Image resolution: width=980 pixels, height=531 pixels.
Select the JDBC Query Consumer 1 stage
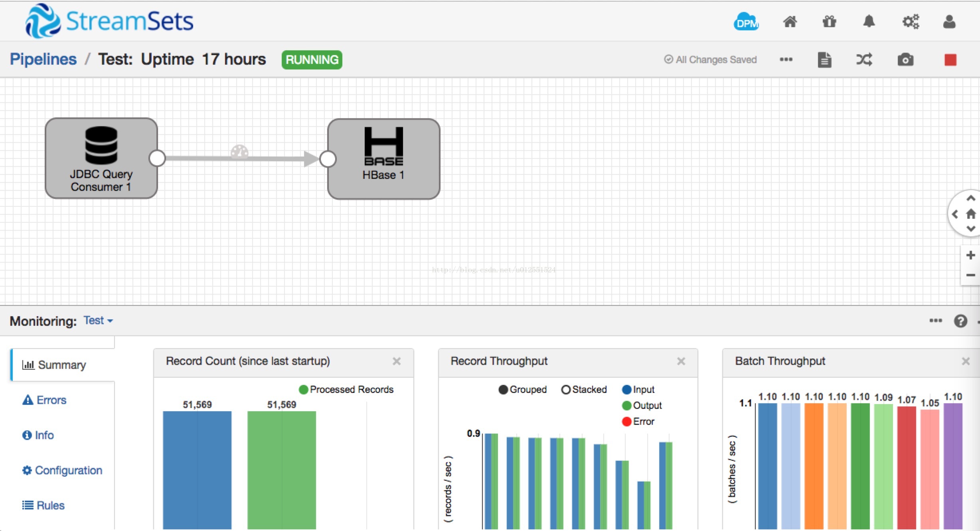click(101, 159)
